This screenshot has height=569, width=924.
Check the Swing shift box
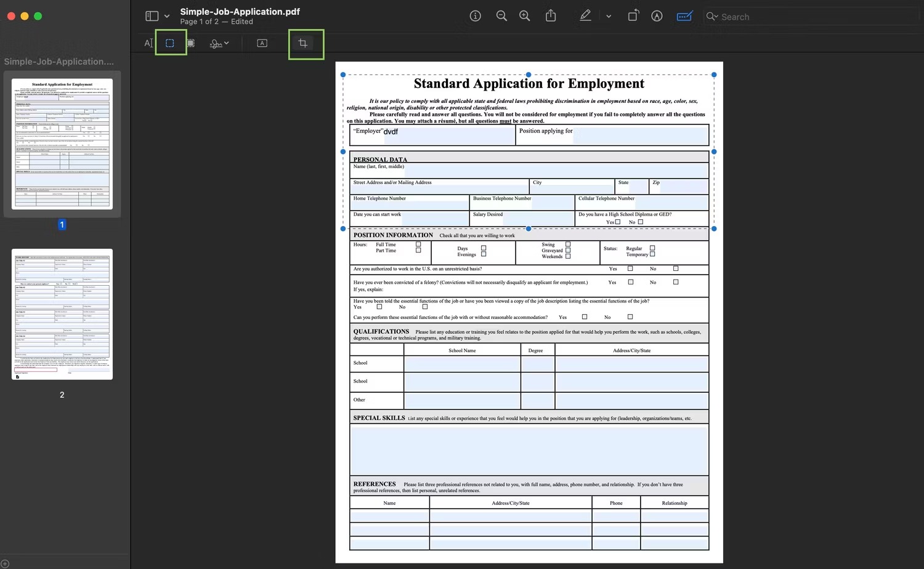click(568, 244)
